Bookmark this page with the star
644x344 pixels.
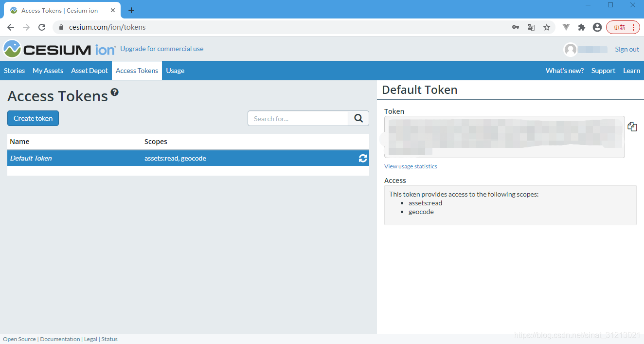coord(547,27)
